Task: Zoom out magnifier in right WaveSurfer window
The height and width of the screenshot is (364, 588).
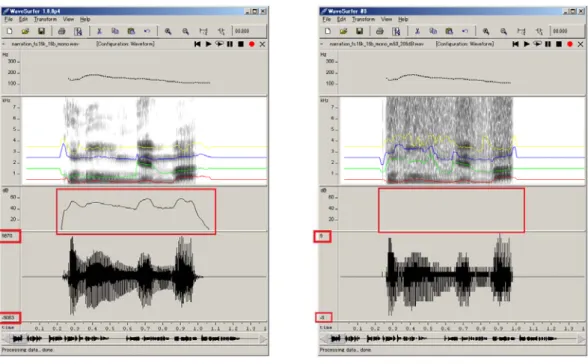Action: (504, 31)
